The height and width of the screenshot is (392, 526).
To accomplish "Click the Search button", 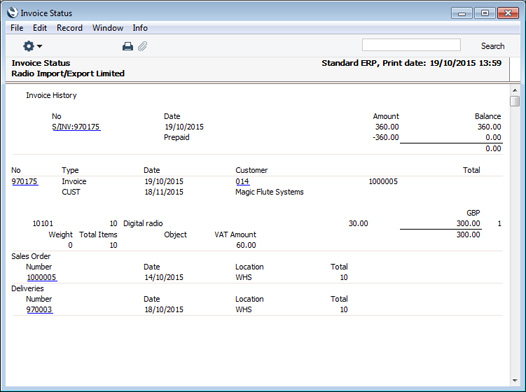I will [x=492, y=46].
